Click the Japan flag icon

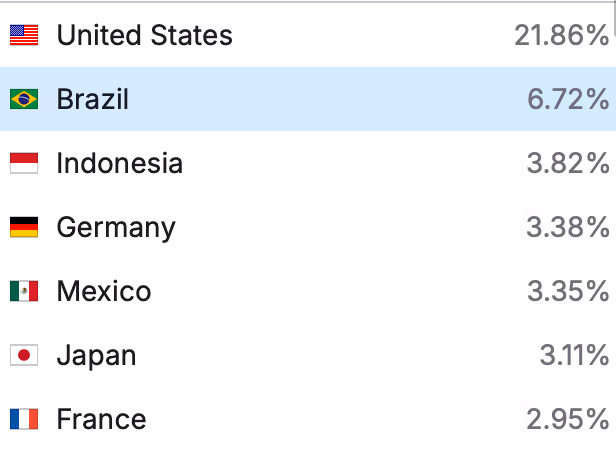point(24,355)
